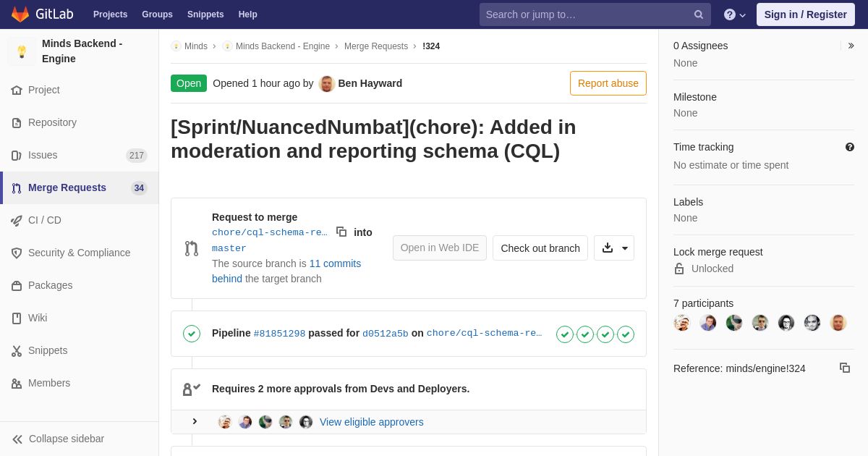This screenshot has width=868, height=456.
Task: Open the Projects menu in top navbar
Action: coord(110,14)
